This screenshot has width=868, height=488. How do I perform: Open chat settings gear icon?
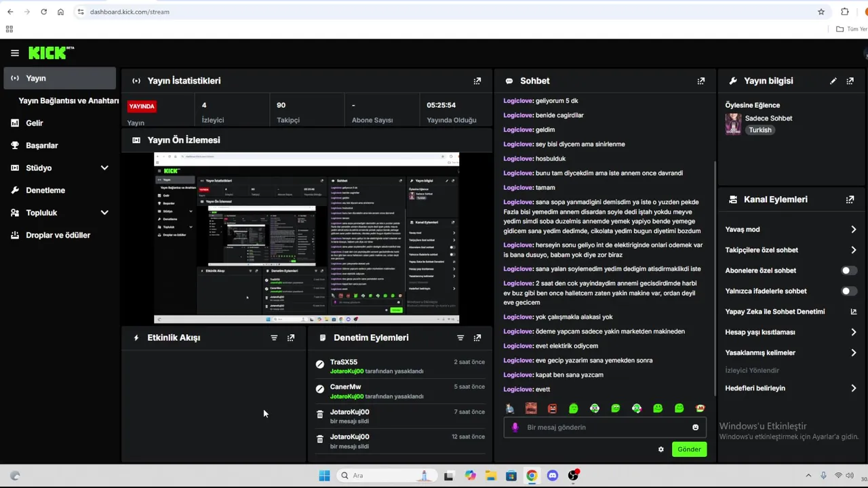coord(661,449)
